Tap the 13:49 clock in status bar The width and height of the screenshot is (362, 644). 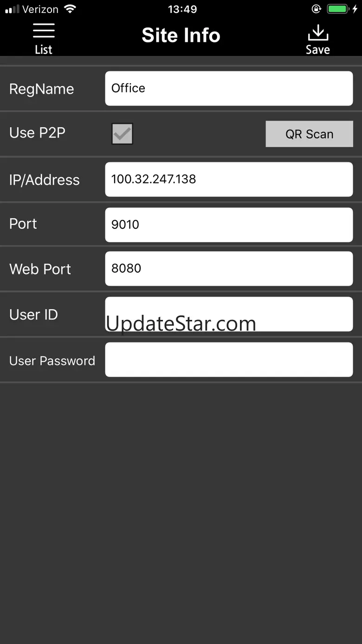click(182, 9)
